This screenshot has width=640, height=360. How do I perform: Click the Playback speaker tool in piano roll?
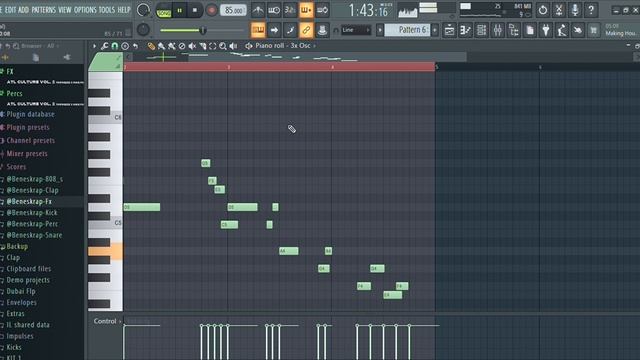[x=233, y=46]
